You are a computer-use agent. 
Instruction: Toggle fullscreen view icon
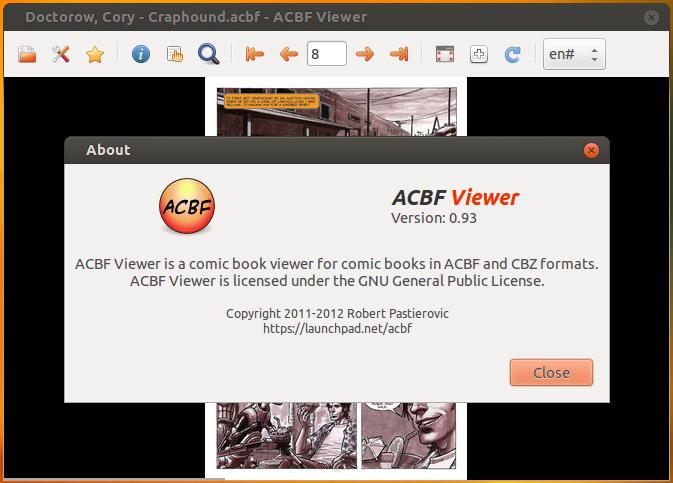pos(445,55)
